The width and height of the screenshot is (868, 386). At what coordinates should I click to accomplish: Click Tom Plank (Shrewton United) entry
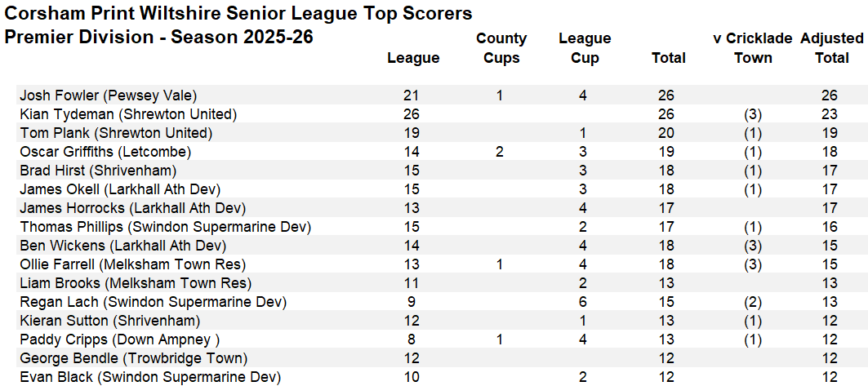116,133
